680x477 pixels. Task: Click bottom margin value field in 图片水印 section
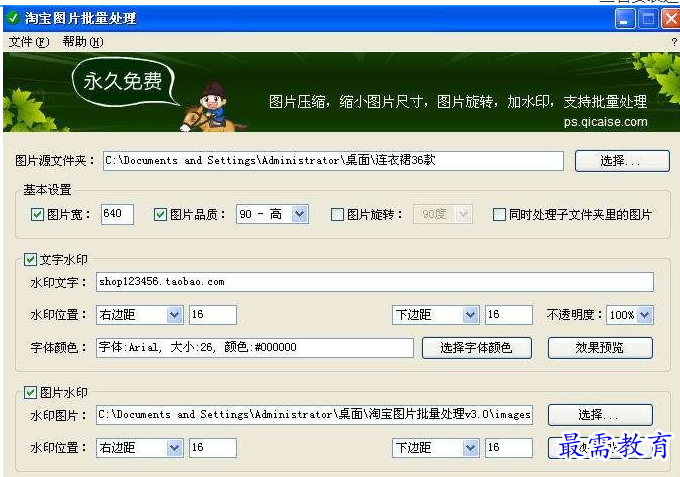pyautogui.click(x=509, y=448)
